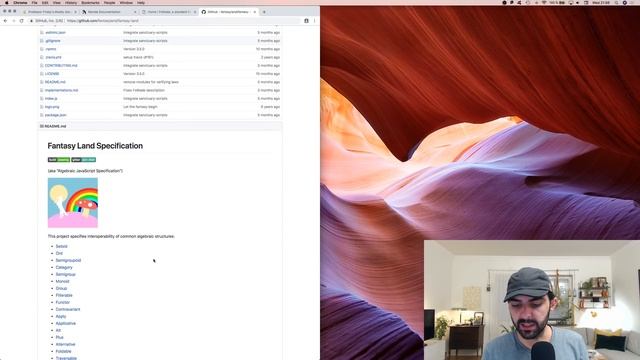Click the gitter join chat badge
The height and width of the screenshot is (360, 640).
(x=83, y=160)
